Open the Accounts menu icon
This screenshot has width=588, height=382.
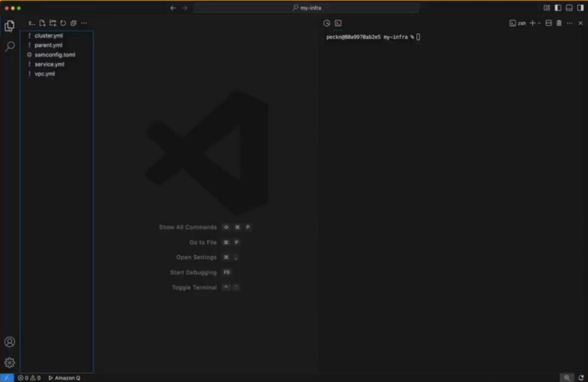(x=10, y=342)
